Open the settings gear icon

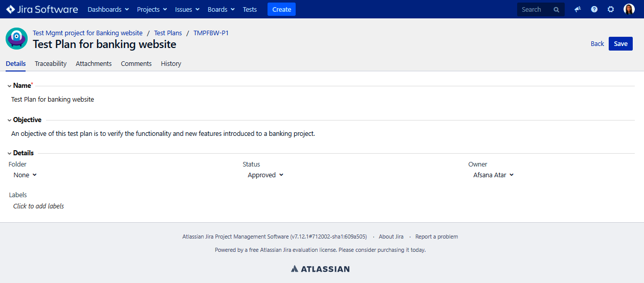pos(611,9)
